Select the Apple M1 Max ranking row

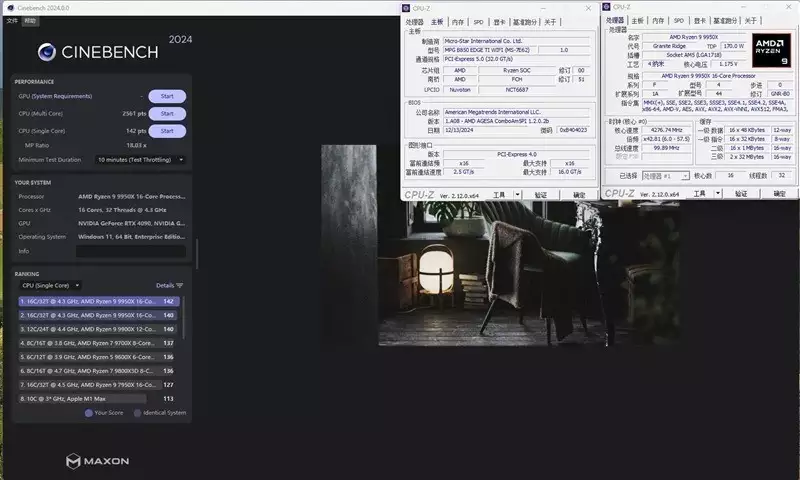[x=98, y=399]
